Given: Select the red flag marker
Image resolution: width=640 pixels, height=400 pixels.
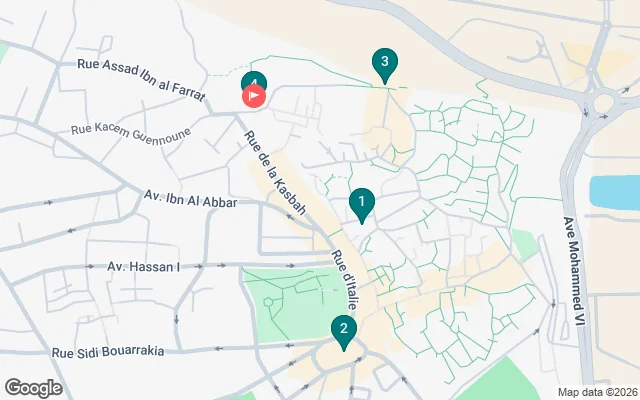Looking at the screenshot, I should (254, 96).
